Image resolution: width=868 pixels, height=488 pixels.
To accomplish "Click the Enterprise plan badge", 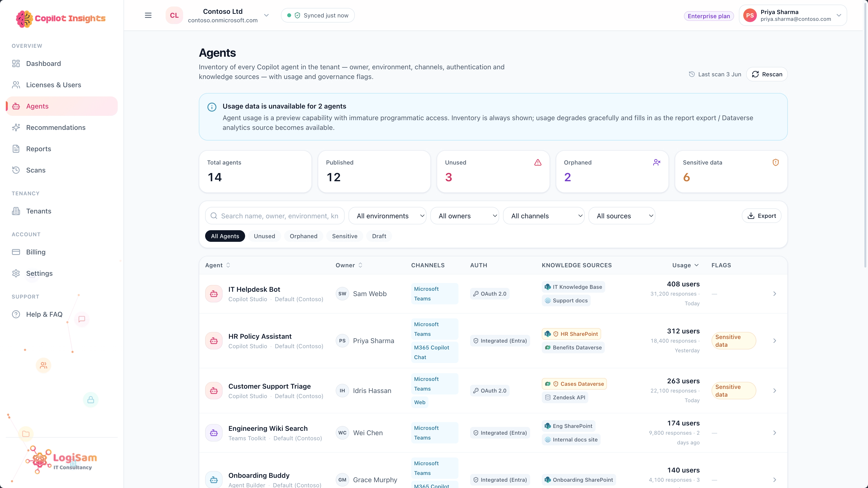I will coord(709,16).
